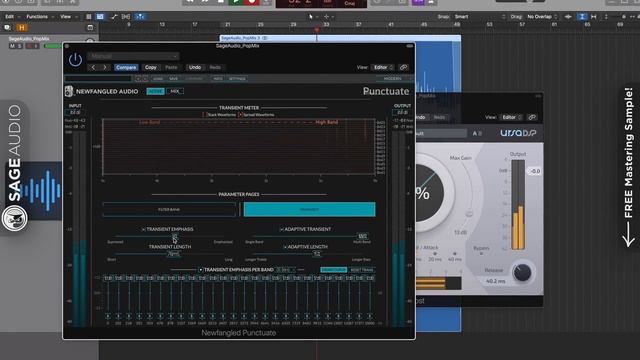640x360 pixels.
Task: Open the Manual preset dropdown
Action: (x=133, y=56)
